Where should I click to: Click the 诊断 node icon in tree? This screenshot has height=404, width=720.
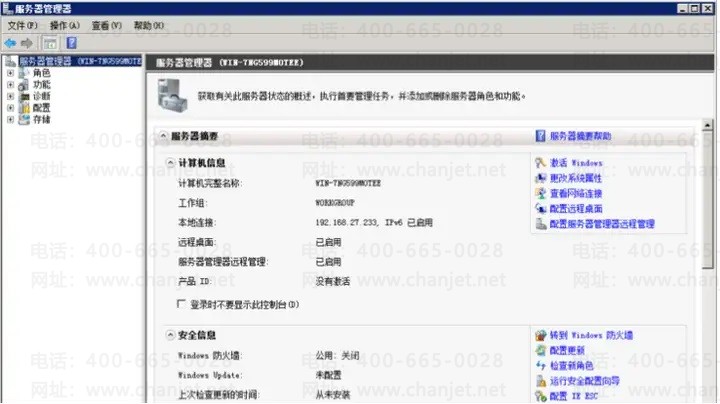click(24, 96)
